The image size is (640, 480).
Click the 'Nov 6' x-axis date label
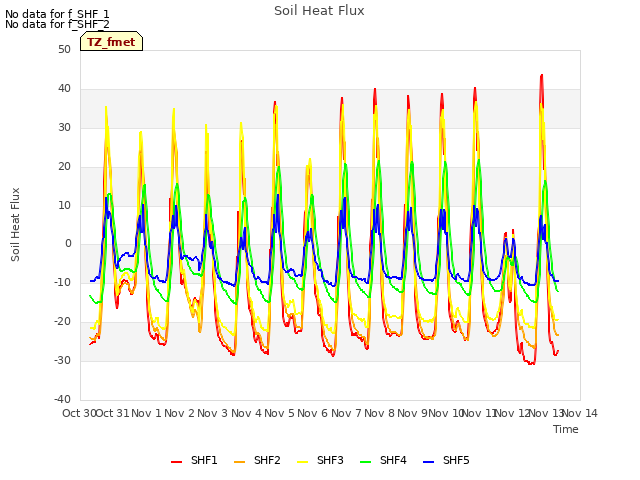(313, 413)
